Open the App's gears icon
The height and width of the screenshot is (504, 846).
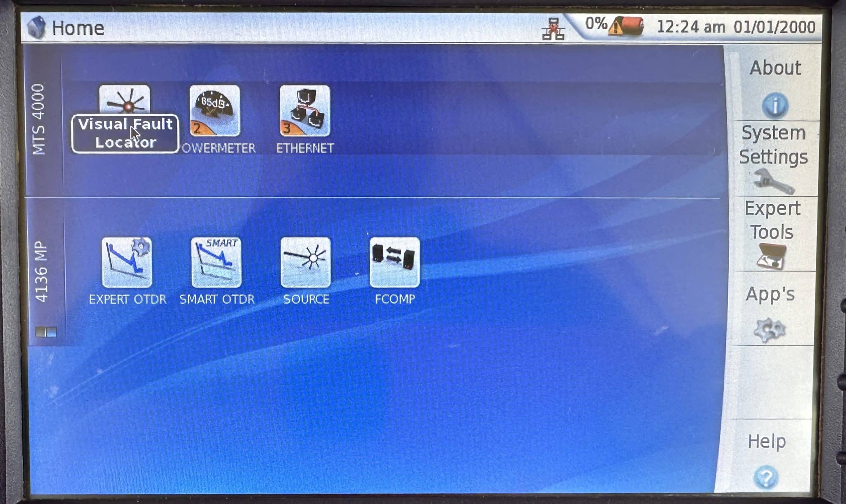tap(769, 330)
